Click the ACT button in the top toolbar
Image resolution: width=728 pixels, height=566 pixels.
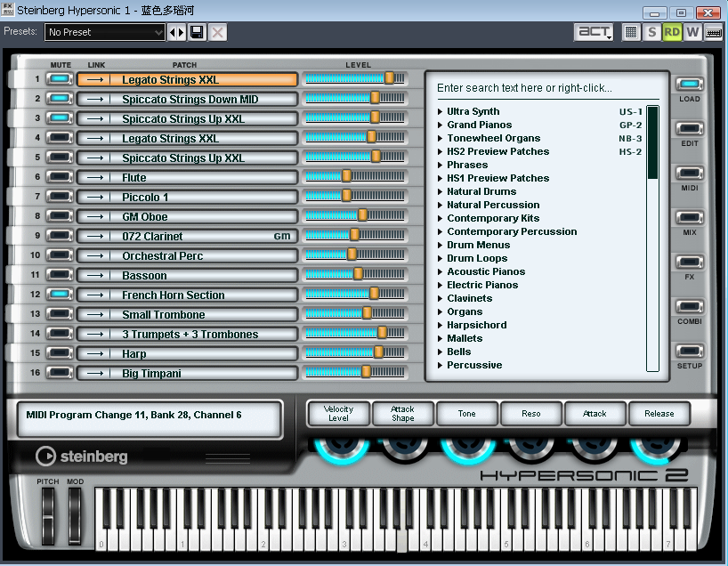pyautogui.click(x=594, y=32)
